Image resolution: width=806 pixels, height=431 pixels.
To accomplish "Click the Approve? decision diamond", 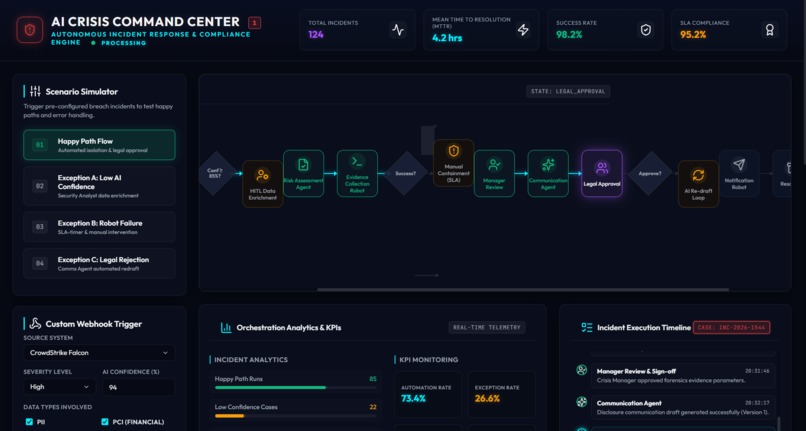I will (x=650, y=173).
